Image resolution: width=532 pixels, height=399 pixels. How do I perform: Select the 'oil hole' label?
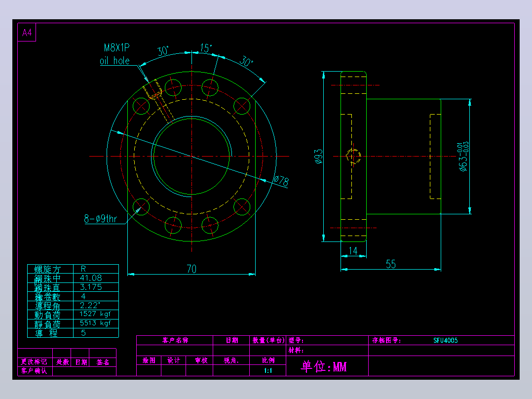(114, 61)
